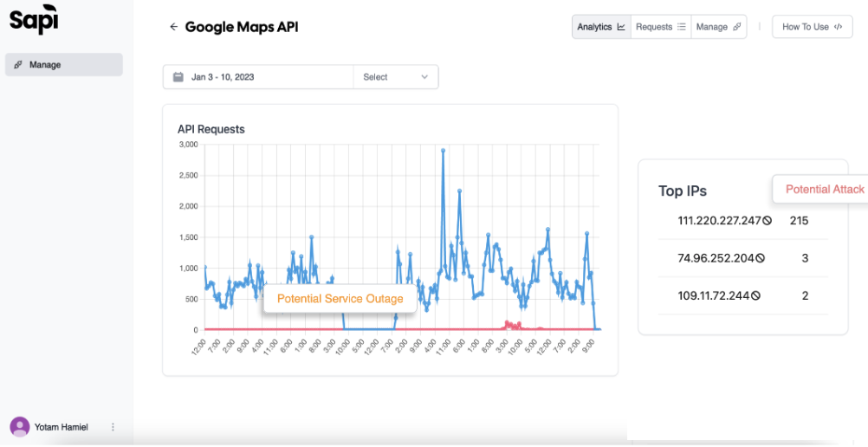Click the chart icon on Analytics tab

point(621,27)
